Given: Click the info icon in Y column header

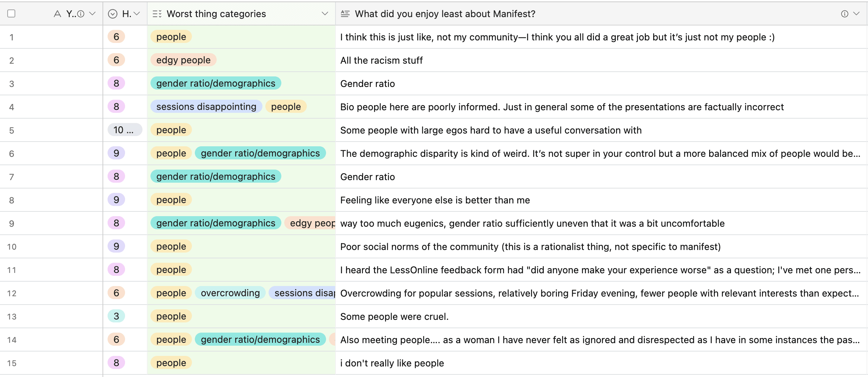Looking at the screenshot, I should pos(81,14).
